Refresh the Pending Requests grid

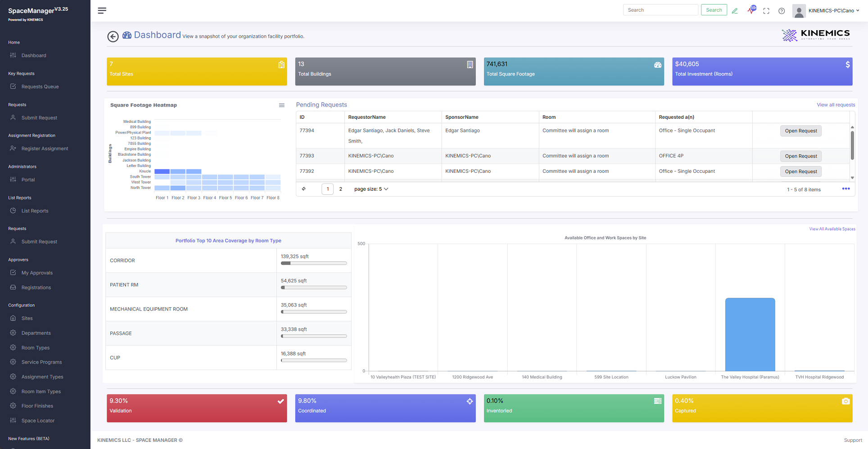304,189
